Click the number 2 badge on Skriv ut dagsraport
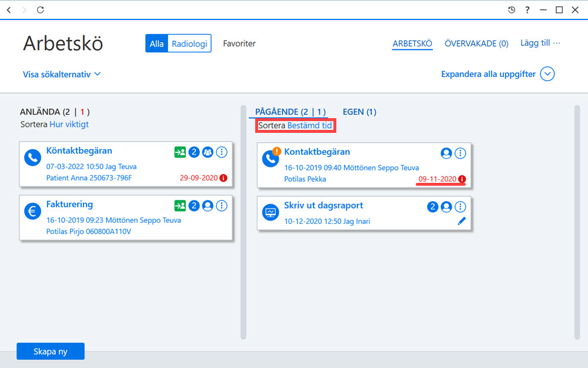 (x=432, y=207)
